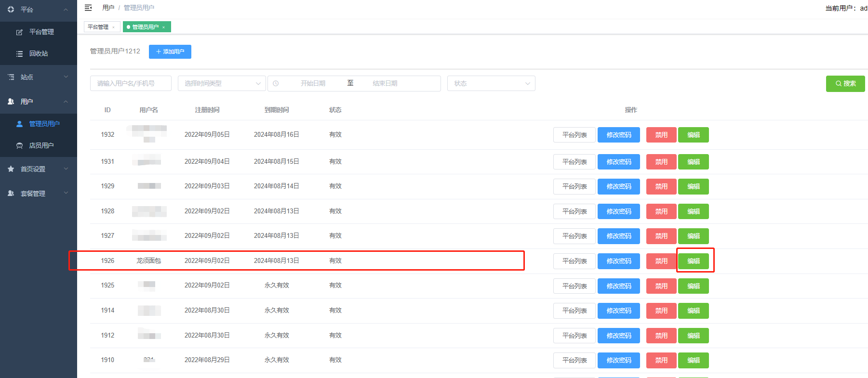Click the 平台管理 edit icon in the sidebar
Viewport: 868px width, 378px height.
[x=19, y=32]
